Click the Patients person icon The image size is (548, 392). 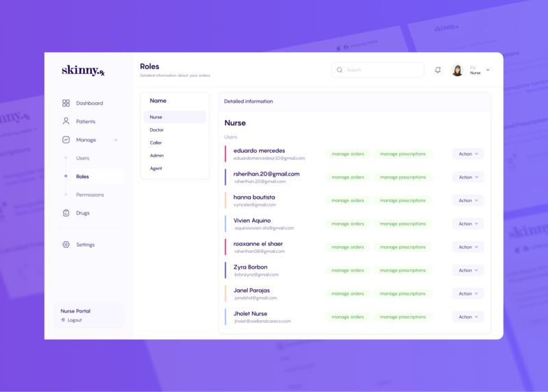[66, 121]
